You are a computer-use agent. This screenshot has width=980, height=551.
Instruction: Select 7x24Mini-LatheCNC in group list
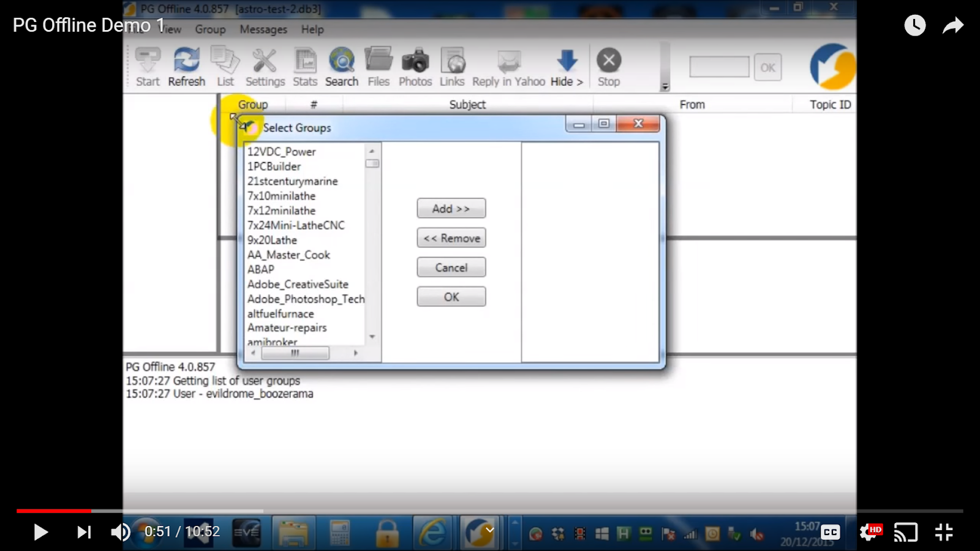click(296, 225)
